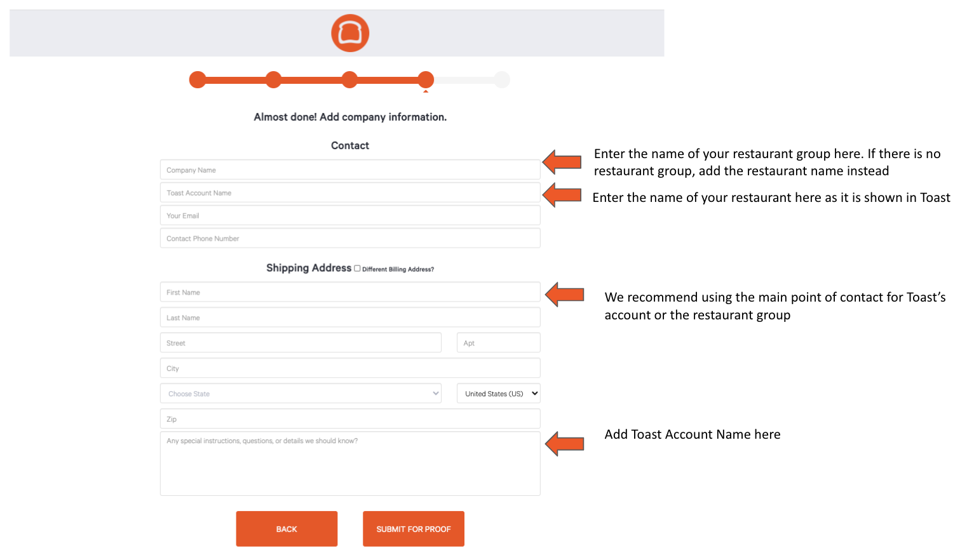Focus the Toast Account Name field
Screen dimensions: 967x560
click(x=349, y=193)
